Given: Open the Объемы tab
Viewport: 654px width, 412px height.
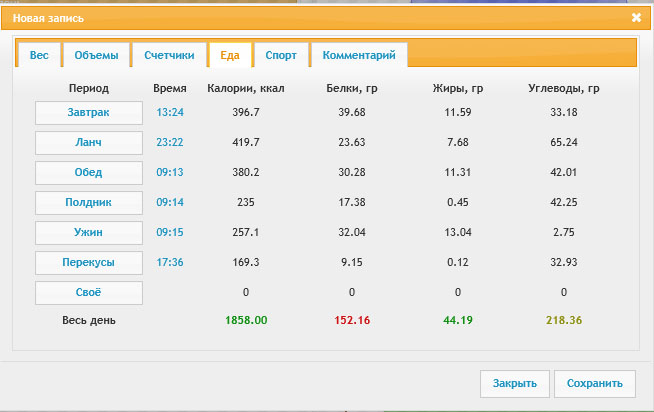Looking at the screenshot, I should 95,56.
